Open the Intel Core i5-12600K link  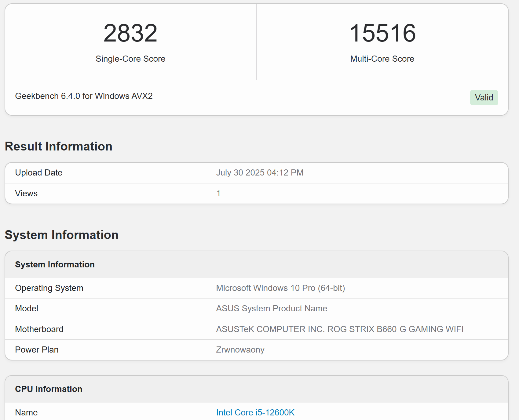point(255,412)
